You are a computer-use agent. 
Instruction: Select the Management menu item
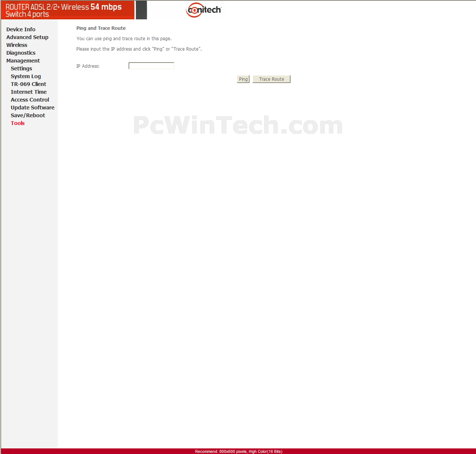coord(23,61)
